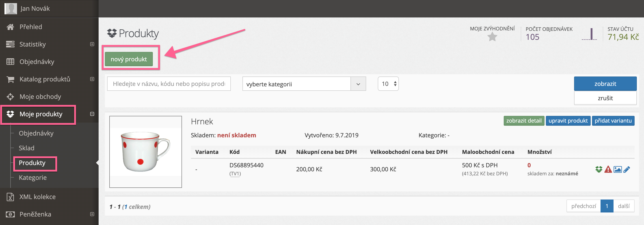Screen dimensions: 644x225
Task: Click the orders sparkline chart icon
Action: pyautogui.click(x=589, y=34)
